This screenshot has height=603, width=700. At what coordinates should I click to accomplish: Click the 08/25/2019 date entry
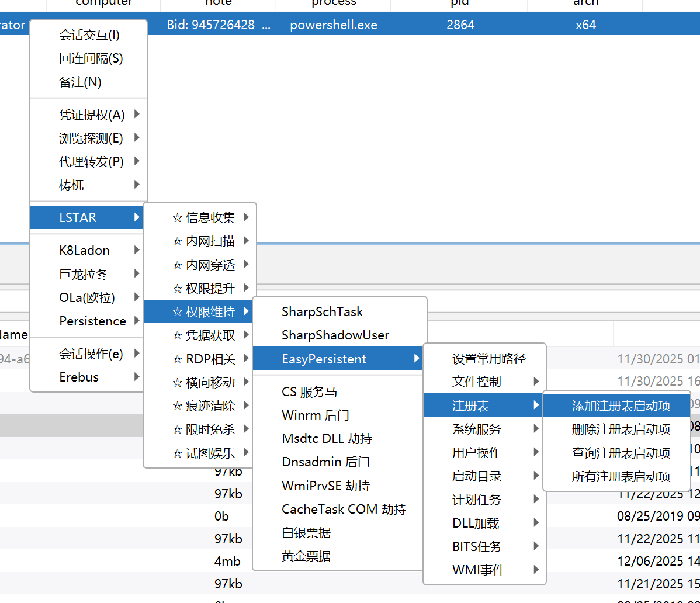tap(659, 516)
